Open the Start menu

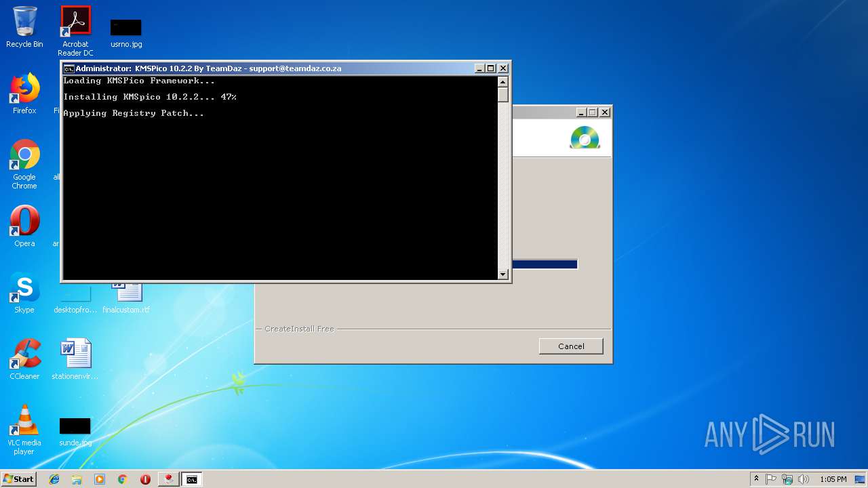[18, 479]
